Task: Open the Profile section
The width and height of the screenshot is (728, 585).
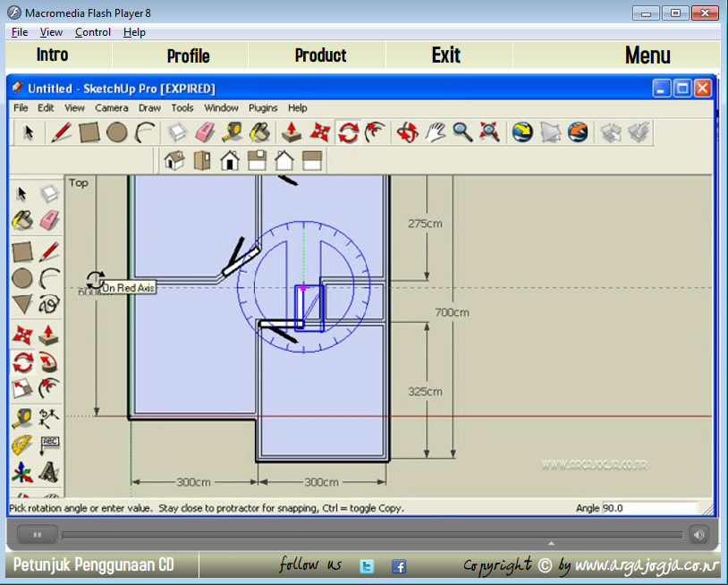Action: tap(189, 55)
